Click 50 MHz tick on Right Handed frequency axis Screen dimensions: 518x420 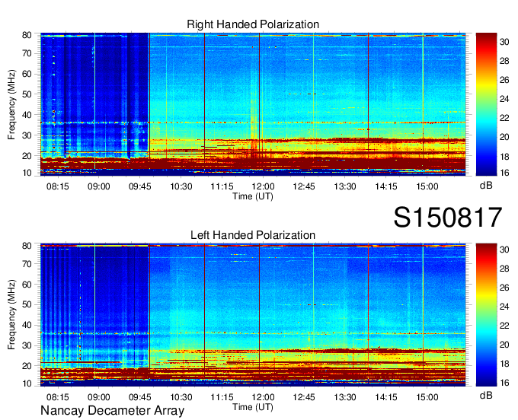[x=27, y=94]
